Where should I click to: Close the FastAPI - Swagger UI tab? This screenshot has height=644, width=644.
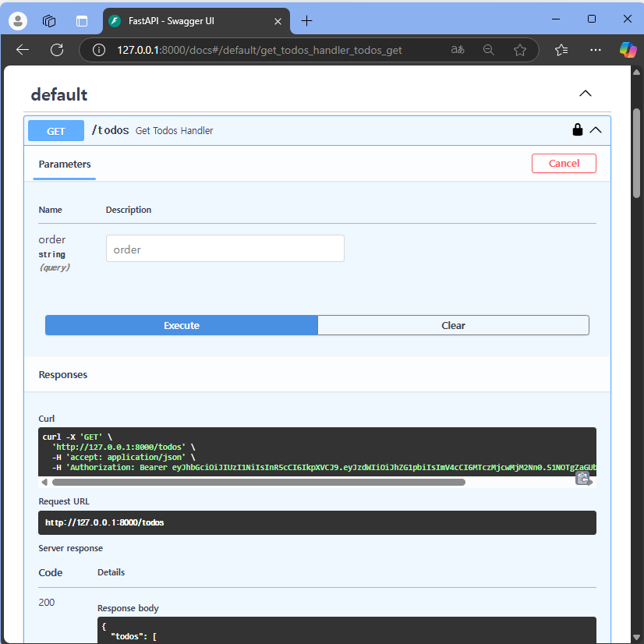pyautogui.click(x=278, y=21)
